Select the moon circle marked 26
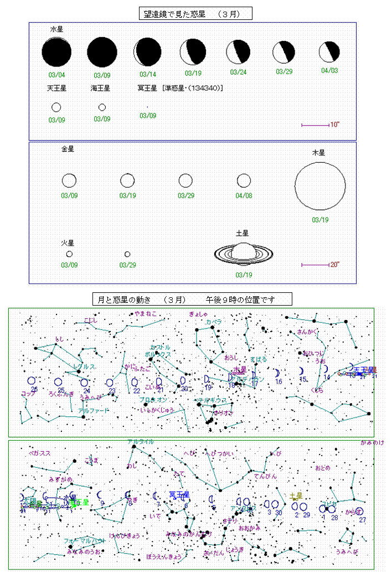 click(x=32, y=381)
